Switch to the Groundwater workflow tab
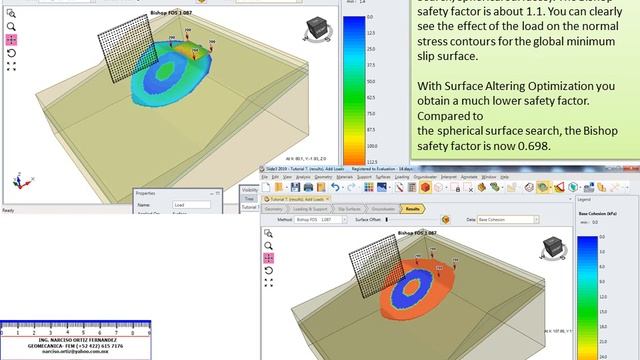The width and height of the screenshot is (640, 360). [x=383, y=209]
